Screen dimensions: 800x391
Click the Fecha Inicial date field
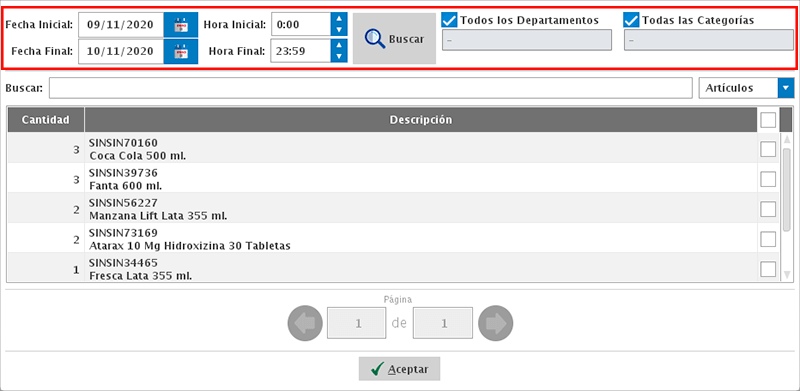click(x=121, y=25)
